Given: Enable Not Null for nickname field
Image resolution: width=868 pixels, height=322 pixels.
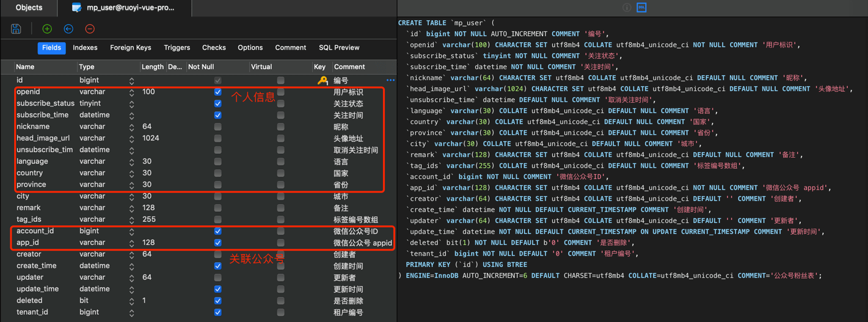Looking at the screenshot, I should click(217, 127).
